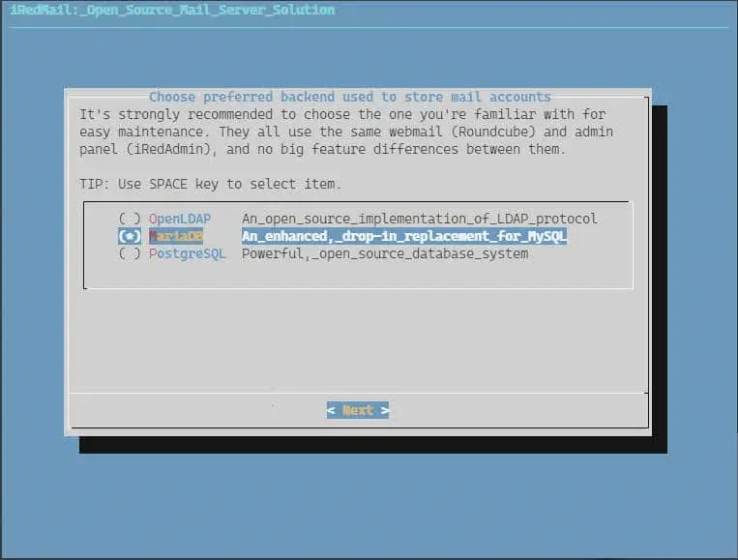Toggle the selected MariaDB radio button
Screen dimensions: 738x560
[x=130, y=236]
